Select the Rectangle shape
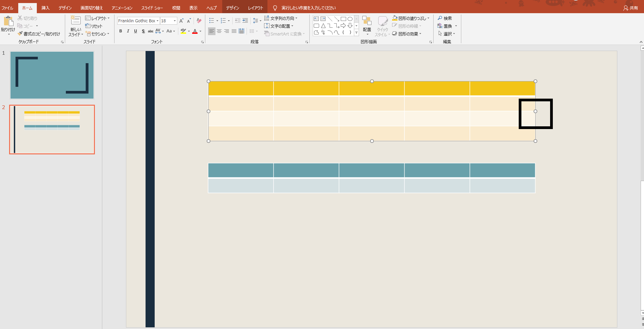 click(x=343, y=19)
